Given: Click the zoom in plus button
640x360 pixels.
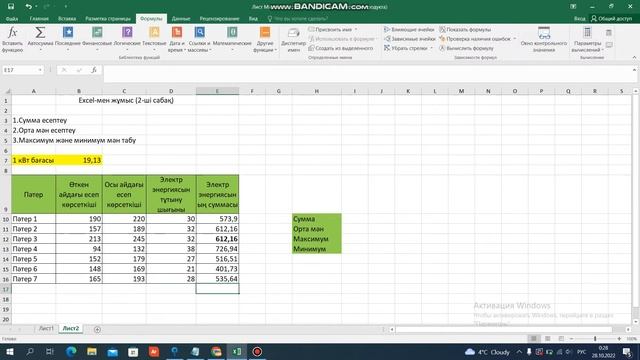Looking at the screenshot, I should pyautogui.click(x=619, y=339).
